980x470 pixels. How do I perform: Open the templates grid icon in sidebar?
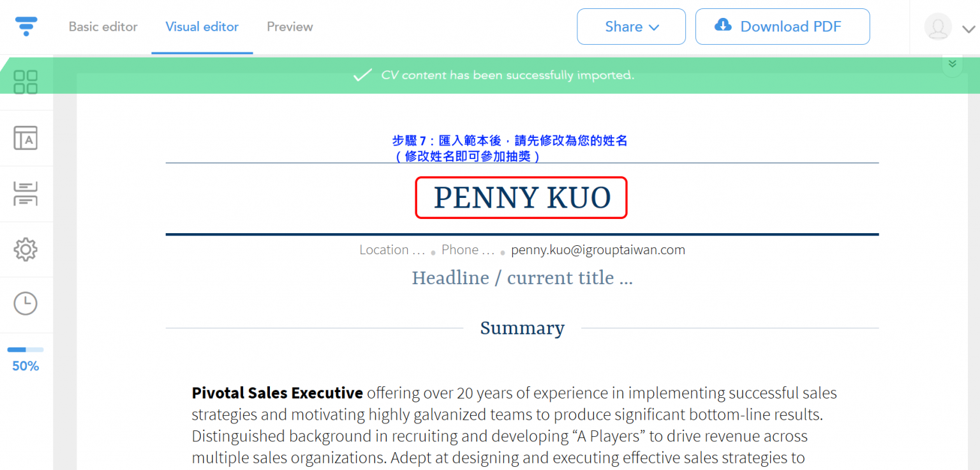(x=26, y=82)
